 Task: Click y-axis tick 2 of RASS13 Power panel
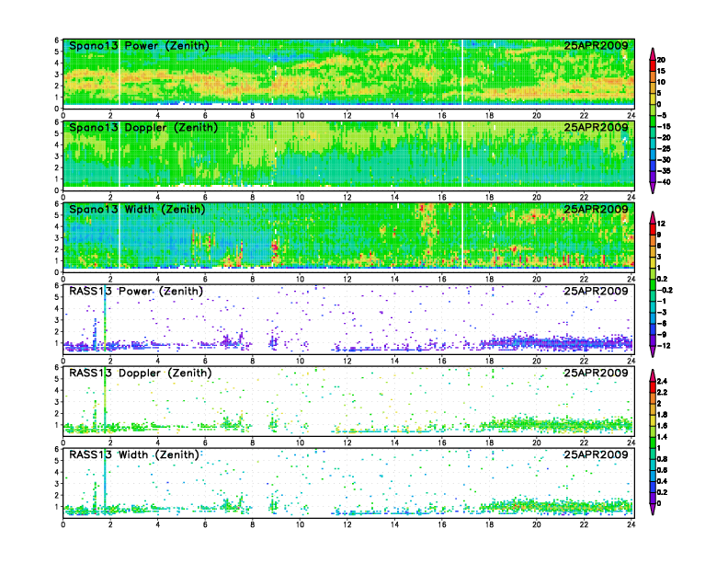click(x=57, y=332)
